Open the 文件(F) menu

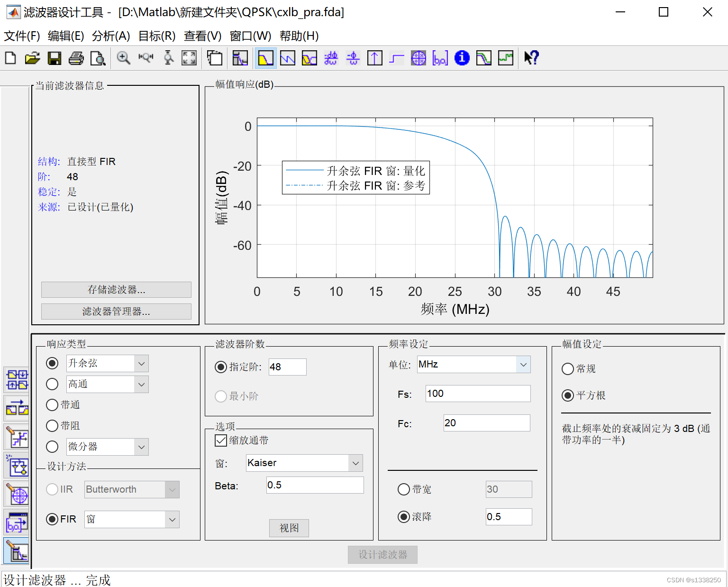tap(22, 36)
